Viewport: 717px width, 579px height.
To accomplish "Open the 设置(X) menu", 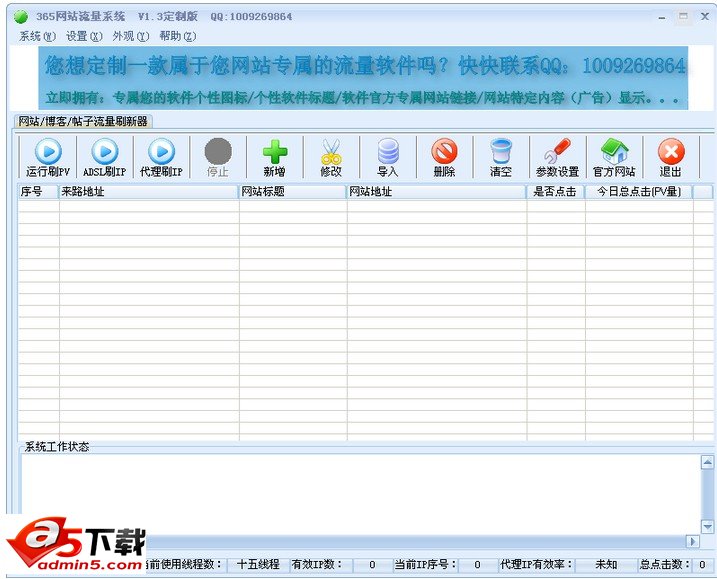I will click(84, 36).
